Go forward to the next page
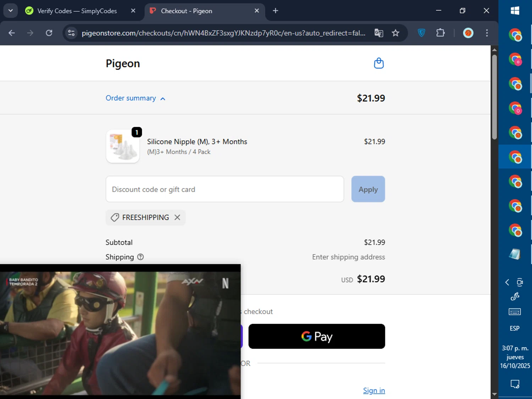The image size is (532, 399). coord(30,33)
